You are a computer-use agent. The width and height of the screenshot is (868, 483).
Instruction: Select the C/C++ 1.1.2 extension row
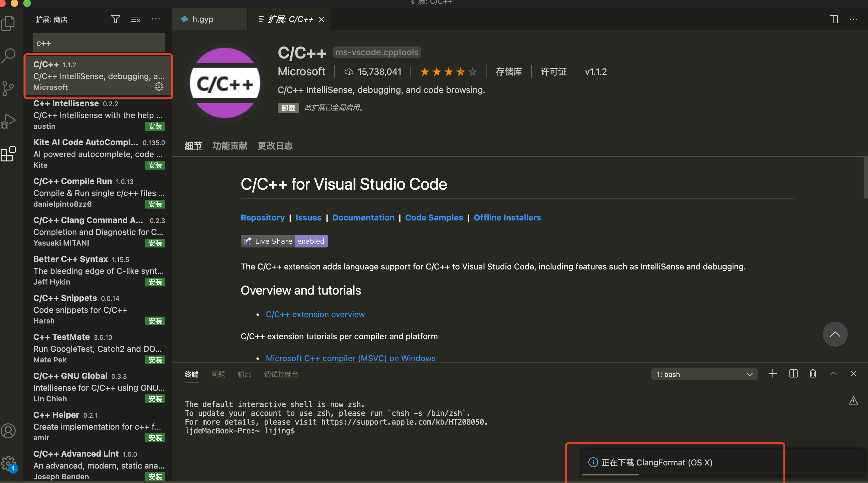[x=98, y=76]
